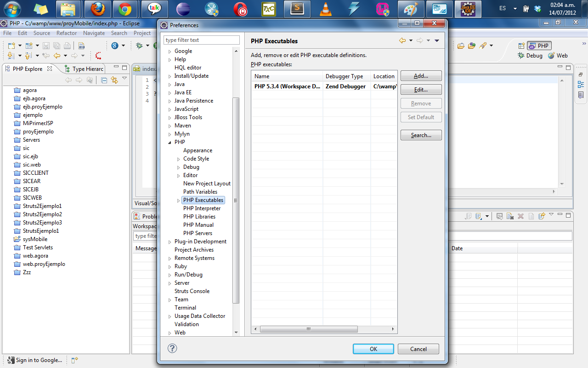Select the PHP 5.3.4 executable row
This screenshot has width=588, height=368.
[x=324, y=86]
